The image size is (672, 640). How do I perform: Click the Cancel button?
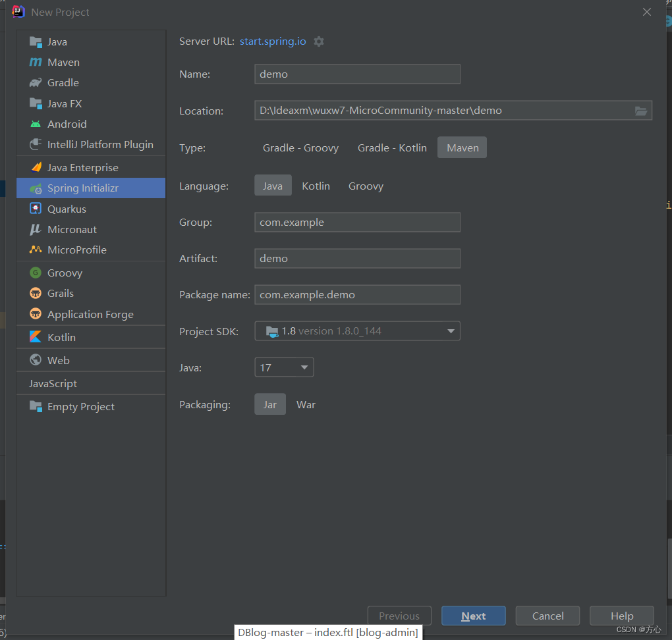tap(547, 616)
